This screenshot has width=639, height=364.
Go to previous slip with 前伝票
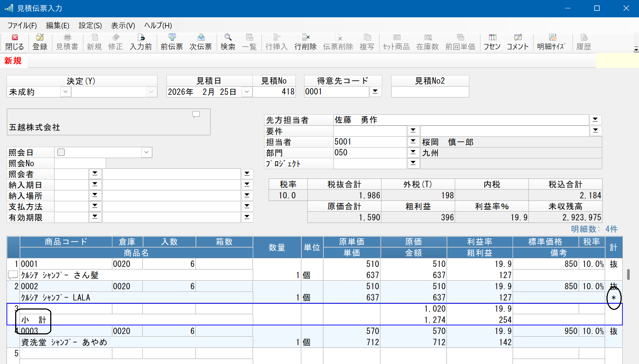[x=172, y=42]
